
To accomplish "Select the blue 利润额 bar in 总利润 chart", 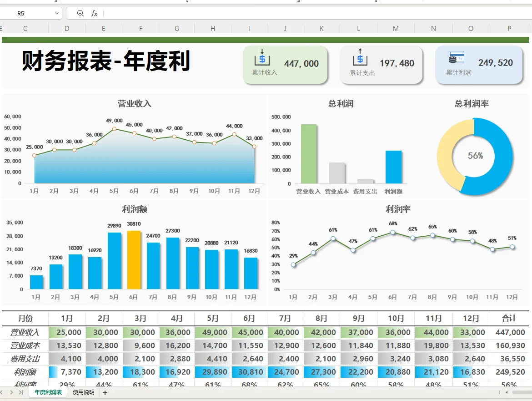I will (x=393, y=167).
